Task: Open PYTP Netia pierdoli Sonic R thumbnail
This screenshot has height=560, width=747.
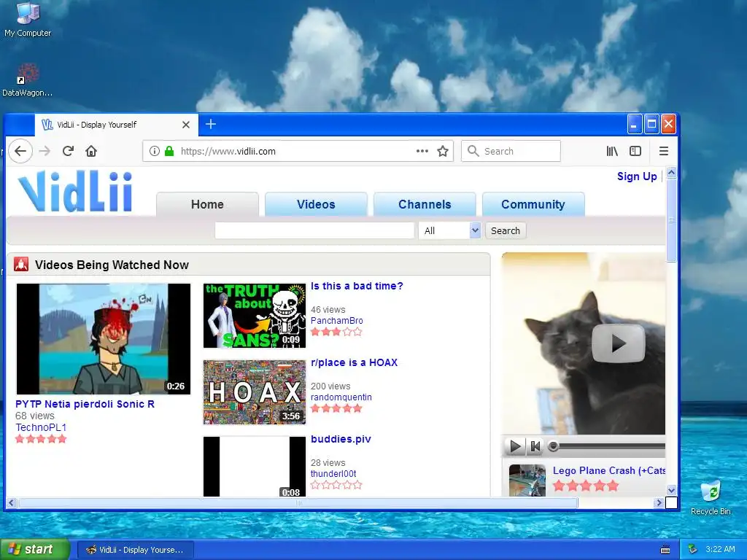Action: click(104, 339)
